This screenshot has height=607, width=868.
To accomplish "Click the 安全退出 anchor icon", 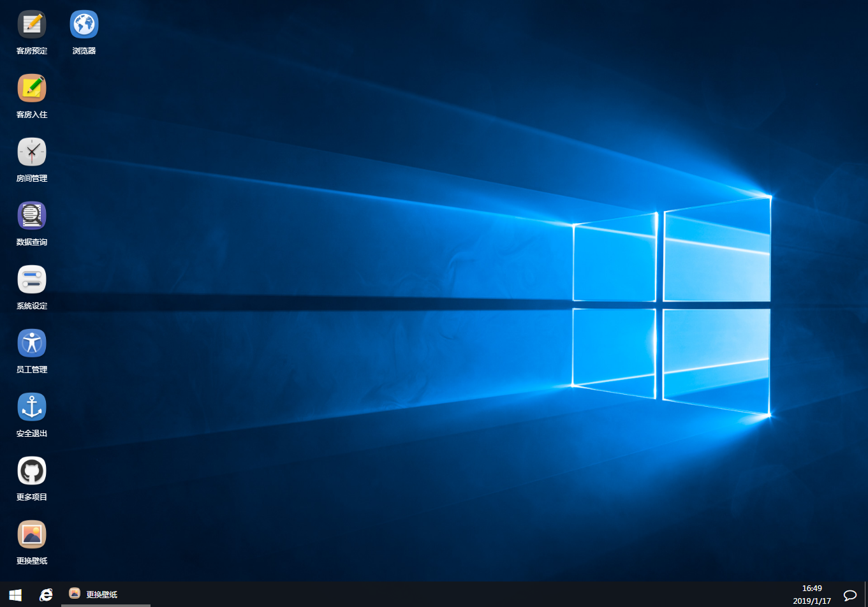I will pos(32,407).
